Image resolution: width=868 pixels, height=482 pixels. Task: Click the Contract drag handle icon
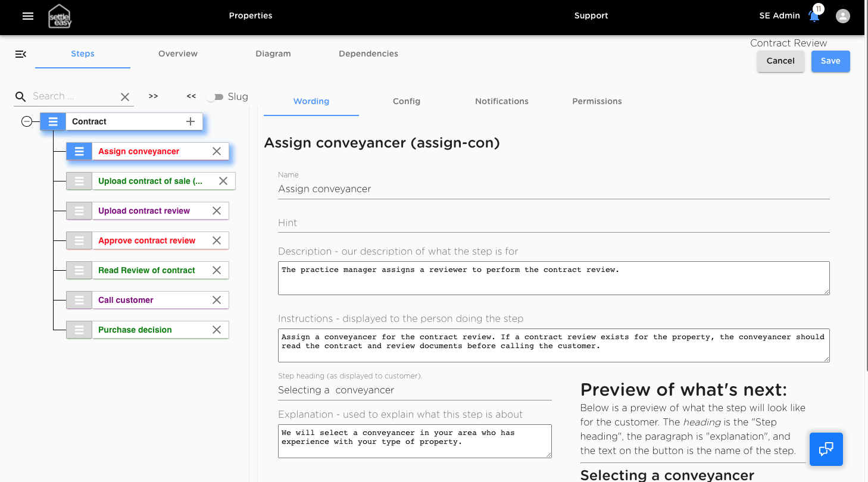(53, 121)
